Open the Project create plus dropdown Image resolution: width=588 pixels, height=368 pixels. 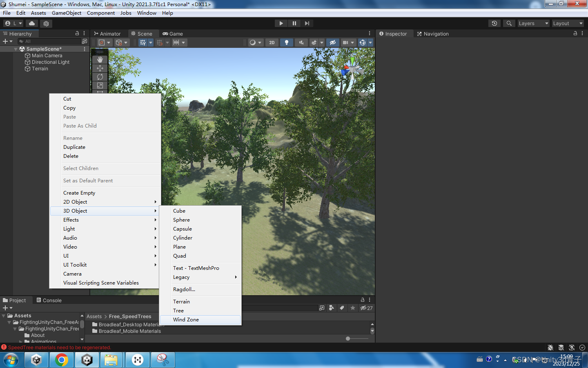pos(8,308)
